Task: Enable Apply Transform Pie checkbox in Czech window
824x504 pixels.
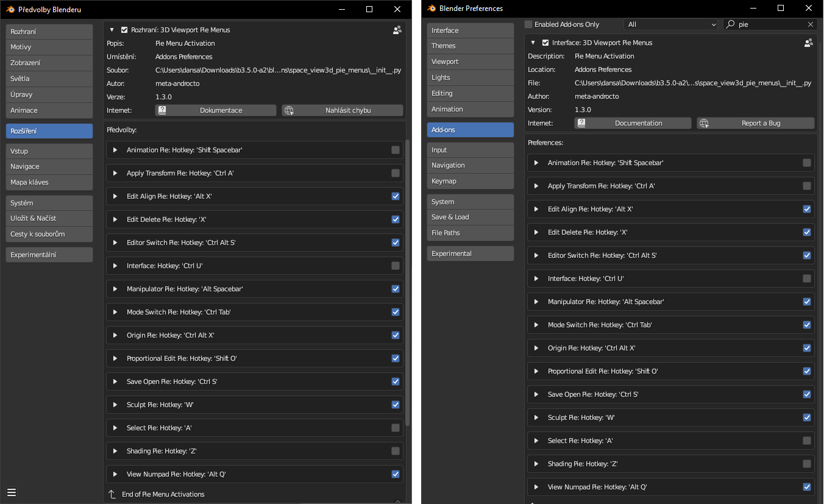Action: pyautogui.click(x=396, y=173)
